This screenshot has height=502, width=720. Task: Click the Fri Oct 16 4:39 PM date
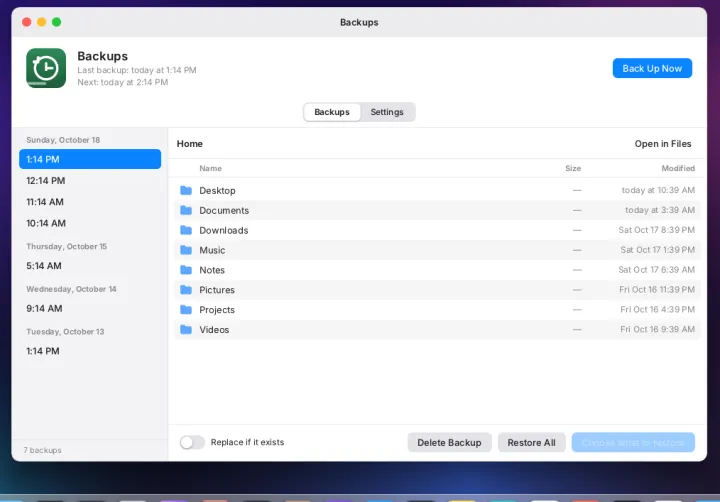click(658, 310)
